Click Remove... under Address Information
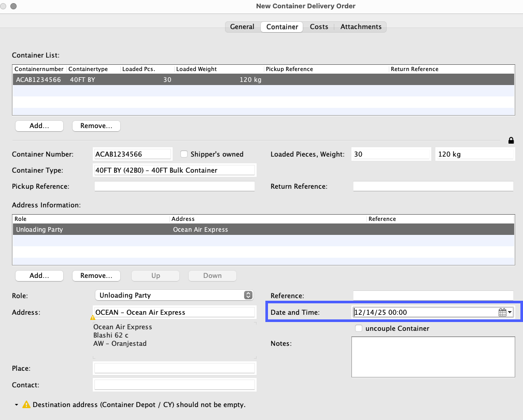This screenshot has height=420, width=523. pyautogui.click(x=96, y=276)
